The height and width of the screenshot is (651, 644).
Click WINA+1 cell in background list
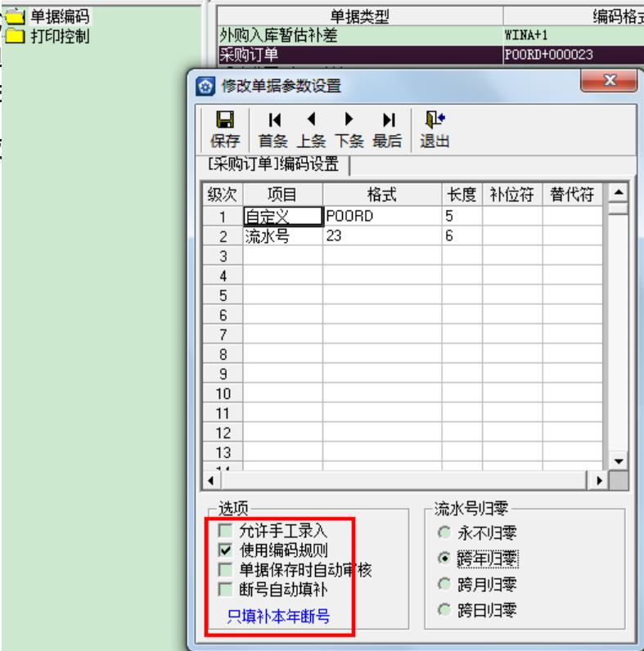coord(574,35)
